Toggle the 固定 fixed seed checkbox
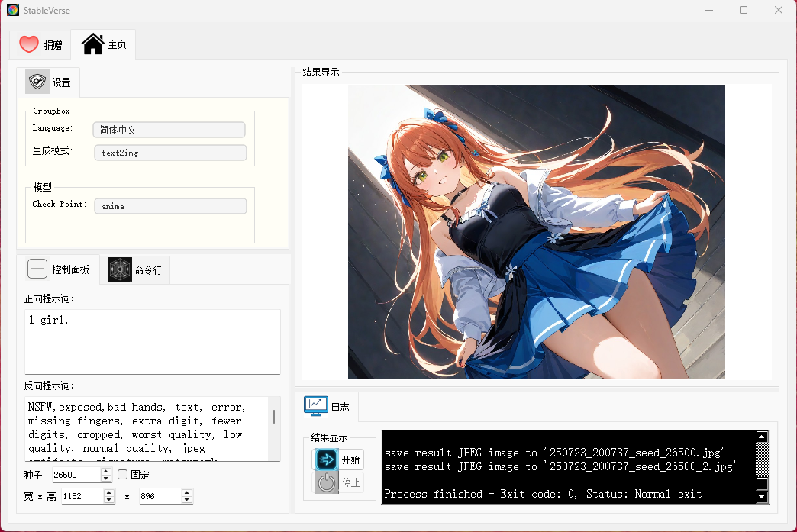Screen dimensions: 797x532 coord(122,474)
